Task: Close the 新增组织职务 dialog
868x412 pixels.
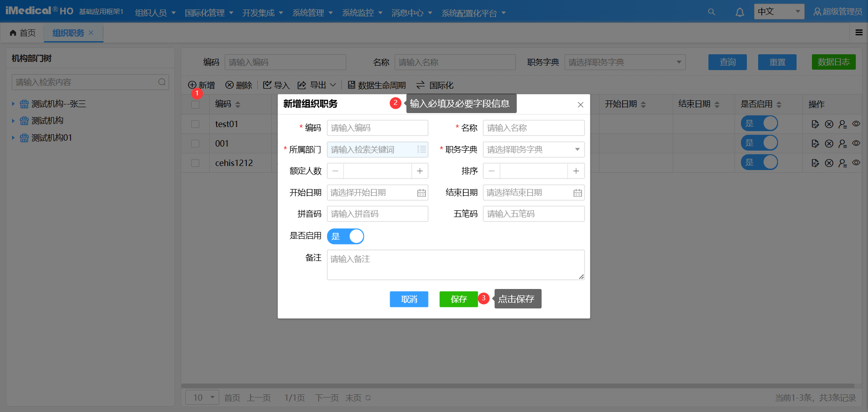Action: point(580,104)
